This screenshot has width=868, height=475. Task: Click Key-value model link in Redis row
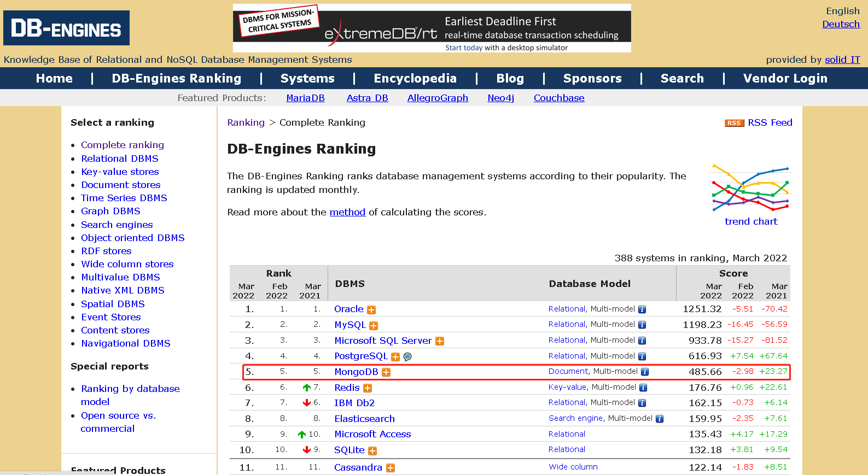click(x=567, y=387)
